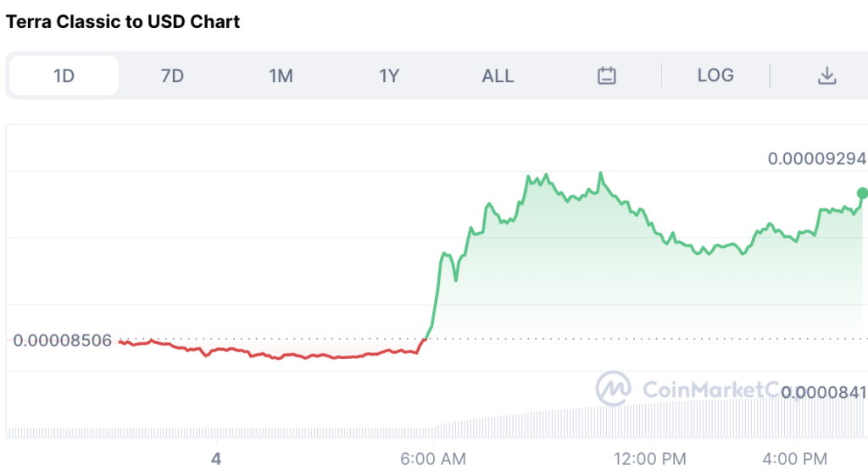Click the Terra Classic to USD Chart heading
Image resolution: width=868 pixels, height=476 pixels.
click(x=123, y=21)
